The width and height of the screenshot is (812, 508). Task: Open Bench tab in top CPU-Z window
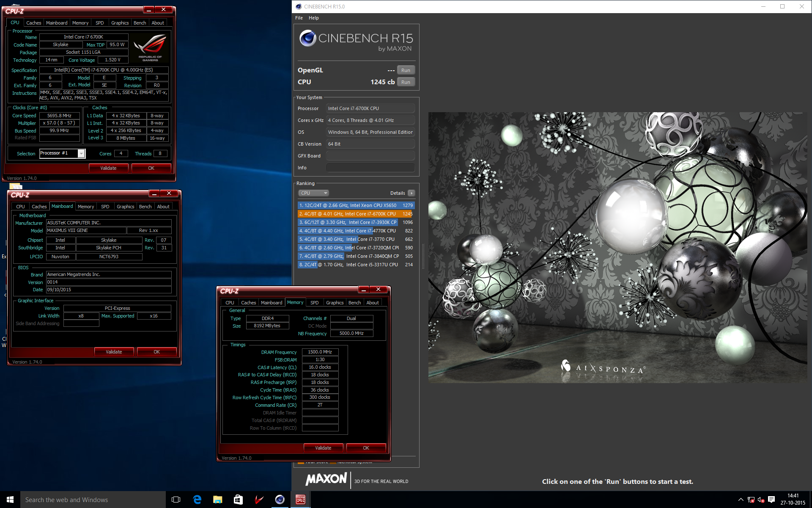140,23
